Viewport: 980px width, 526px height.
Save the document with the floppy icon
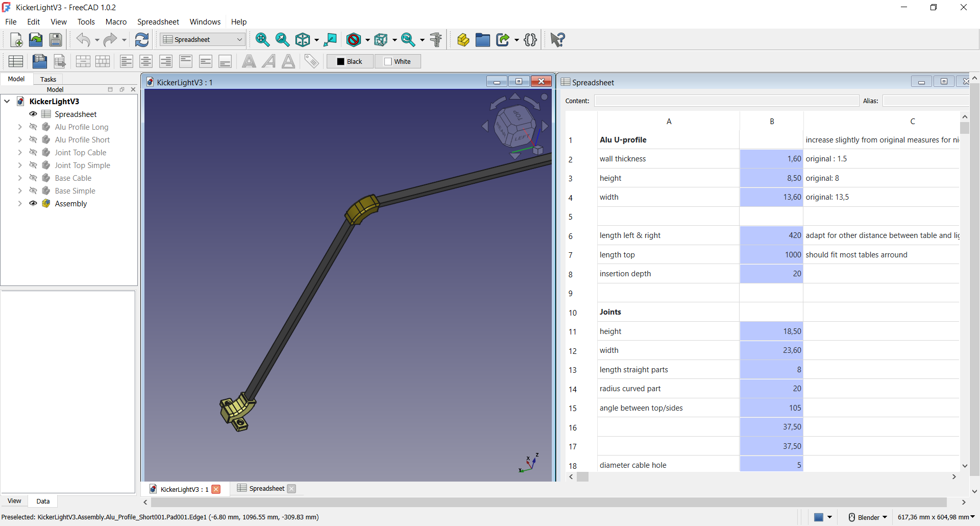pyautogui.click(x=56, y=40)
